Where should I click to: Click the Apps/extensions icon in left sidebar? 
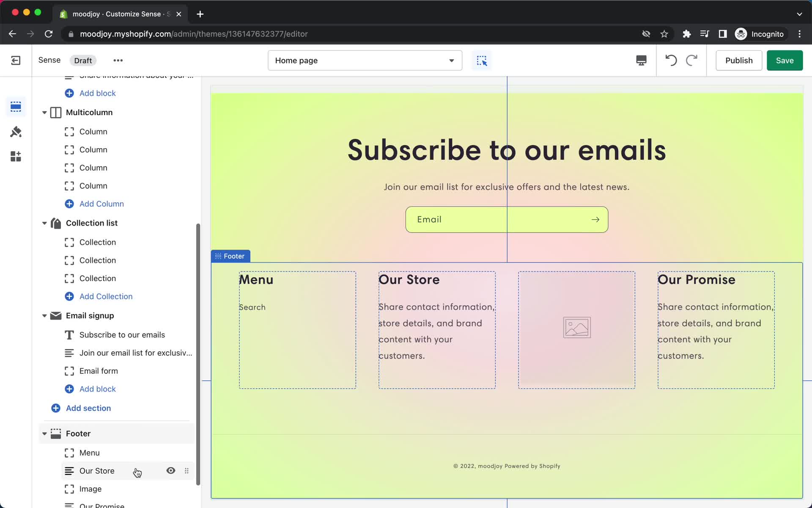16,156
